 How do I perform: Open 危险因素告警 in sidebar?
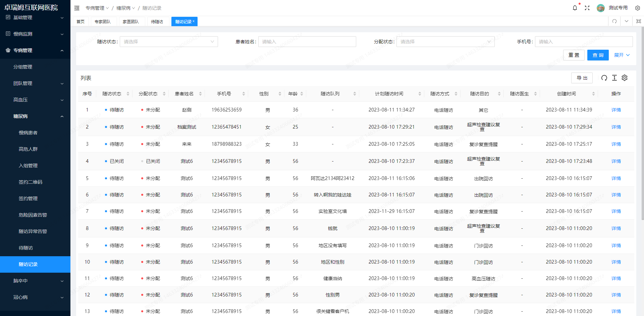(35, 215)
